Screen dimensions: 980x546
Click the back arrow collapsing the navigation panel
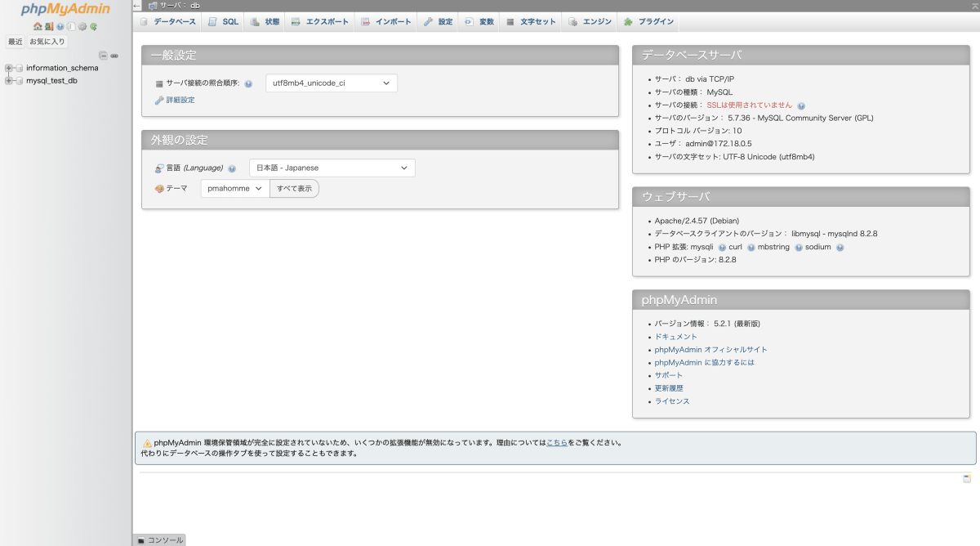pyautogui.click(x=137, y=5)
